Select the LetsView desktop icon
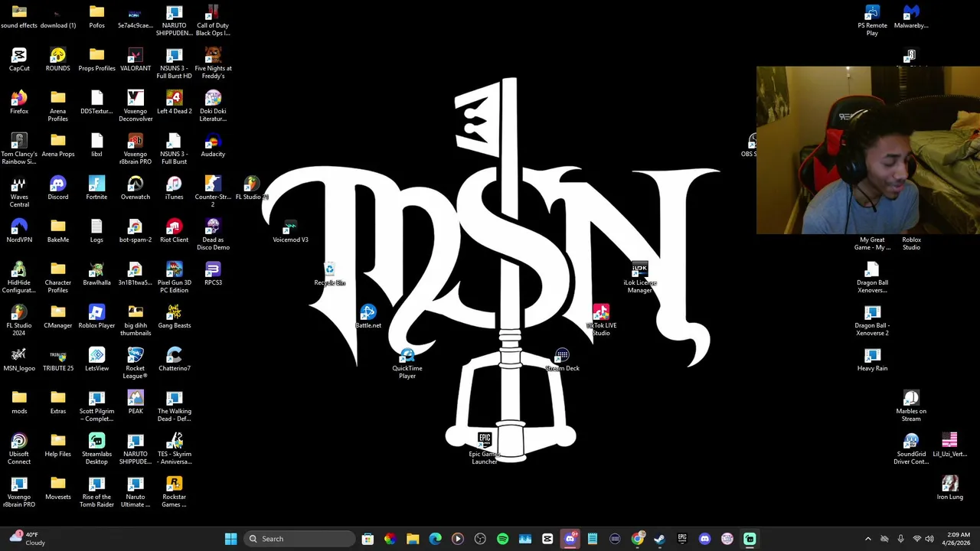This screenshot has height=551, width=980. [x=96, y=360]
